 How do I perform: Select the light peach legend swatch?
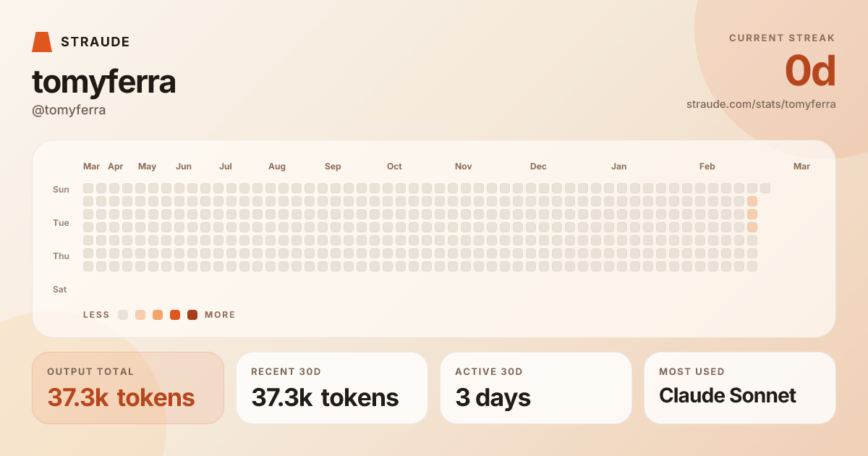140,315
